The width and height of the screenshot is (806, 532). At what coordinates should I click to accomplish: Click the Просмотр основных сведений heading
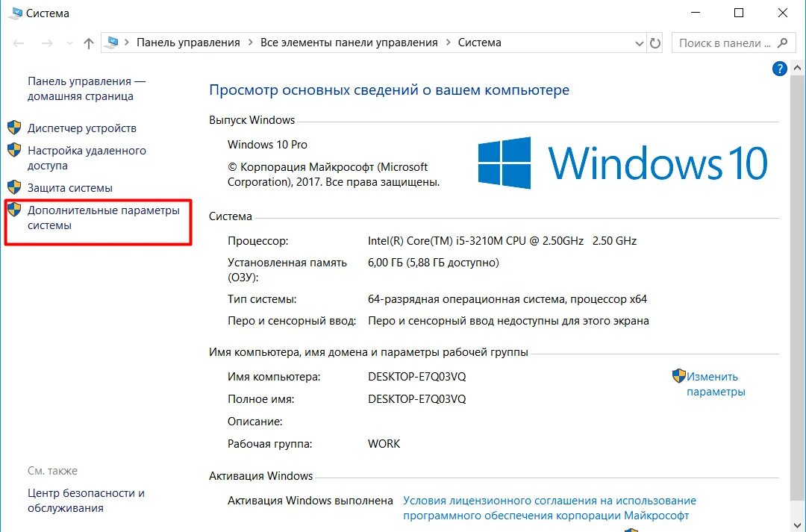(389, 90)
